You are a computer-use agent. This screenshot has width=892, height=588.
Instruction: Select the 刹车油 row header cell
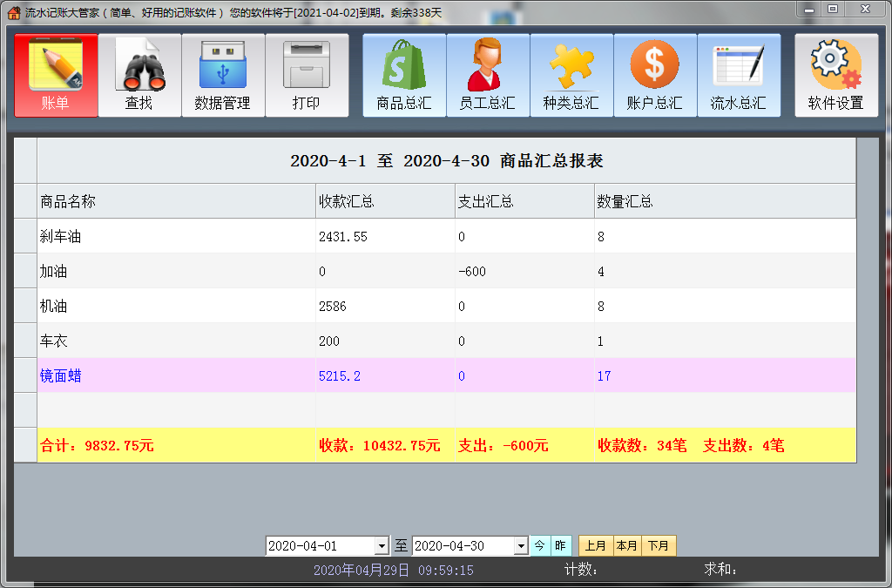[x=25, y=236]
